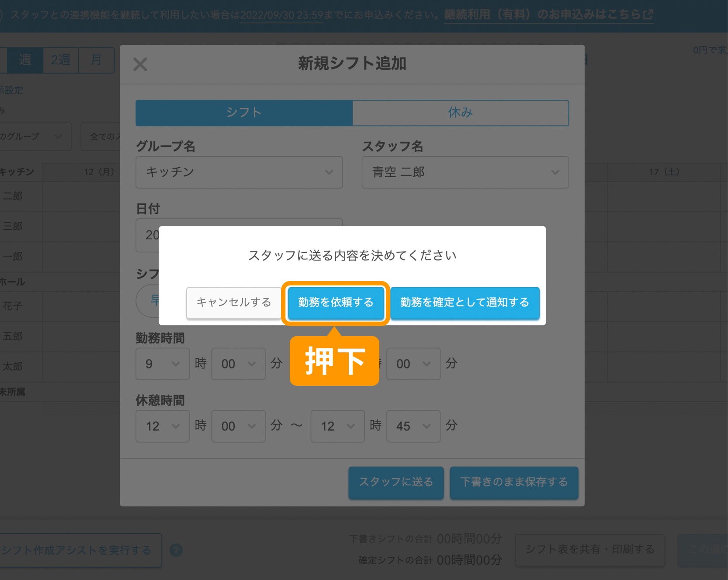Close the 新規シフト追加 dialog with X
Image resolution: width=728 pixels, height=580 pixels.
pos(140,65)
